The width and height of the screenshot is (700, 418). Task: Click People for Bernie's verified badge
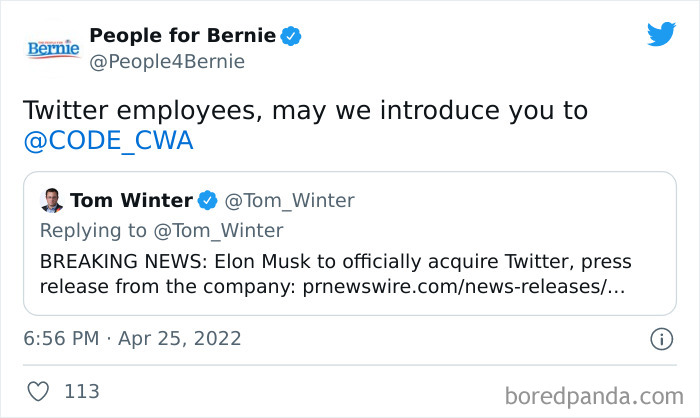[291, 36]
